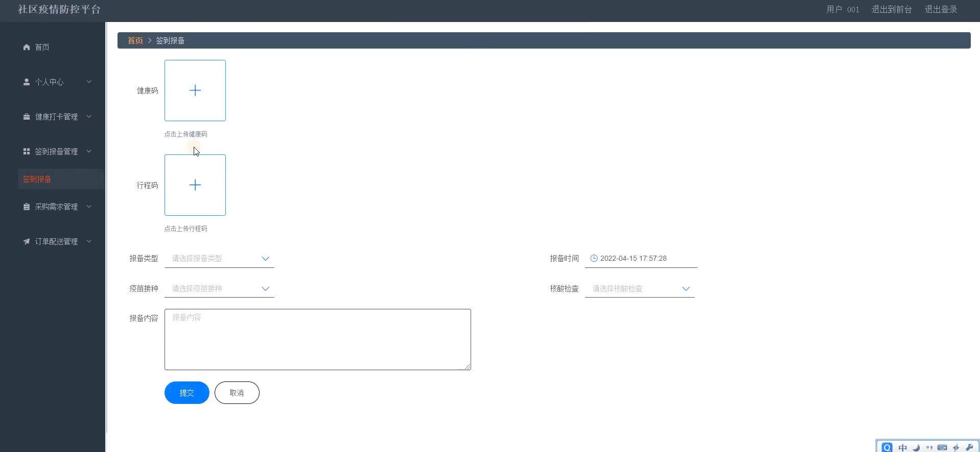Screen dimensions: 980x452
Task: Expand the 订单配送管理 menu chevron
Action: (x=89, y=241)
